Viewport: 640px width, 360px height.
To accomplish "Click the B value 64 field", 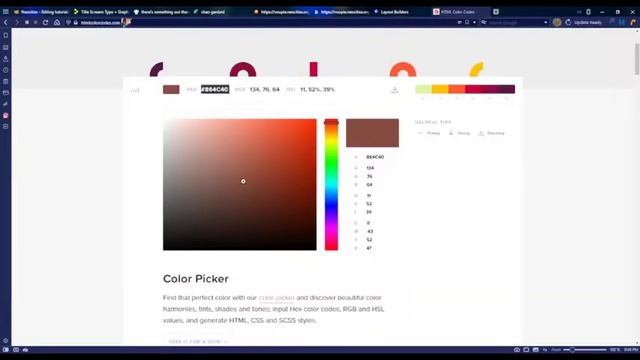I will (x=369, y=185).
